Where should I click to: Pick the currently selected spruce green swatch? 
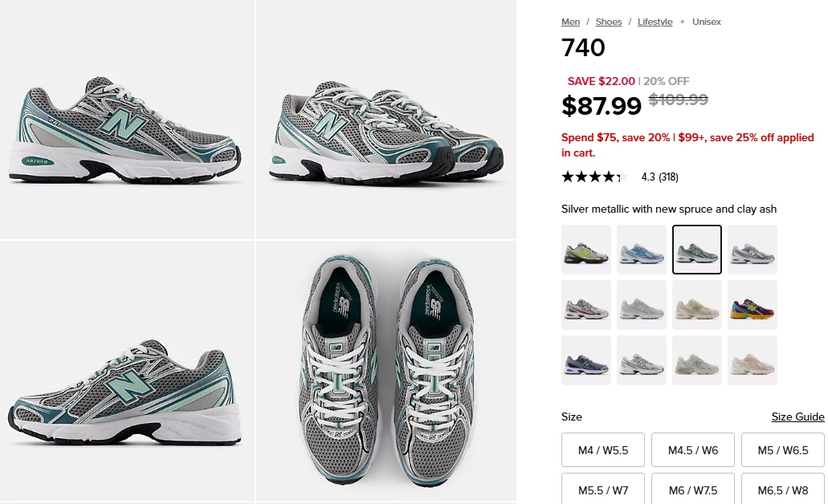tap(697, 250)
